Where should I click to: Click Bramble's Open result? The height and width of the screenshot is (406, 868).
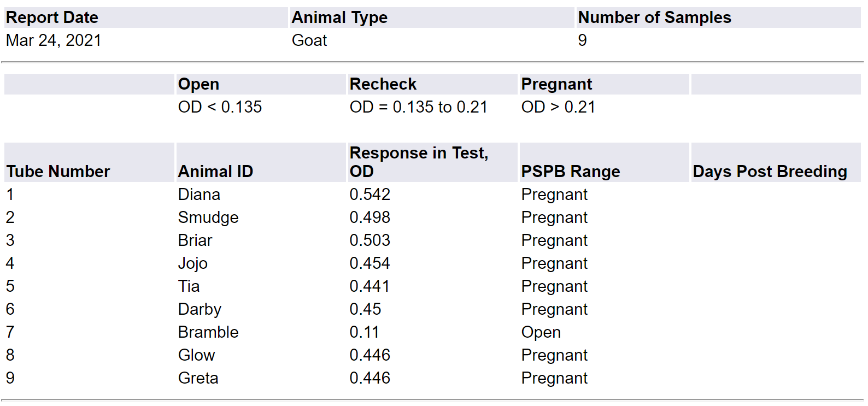(541, 332)
